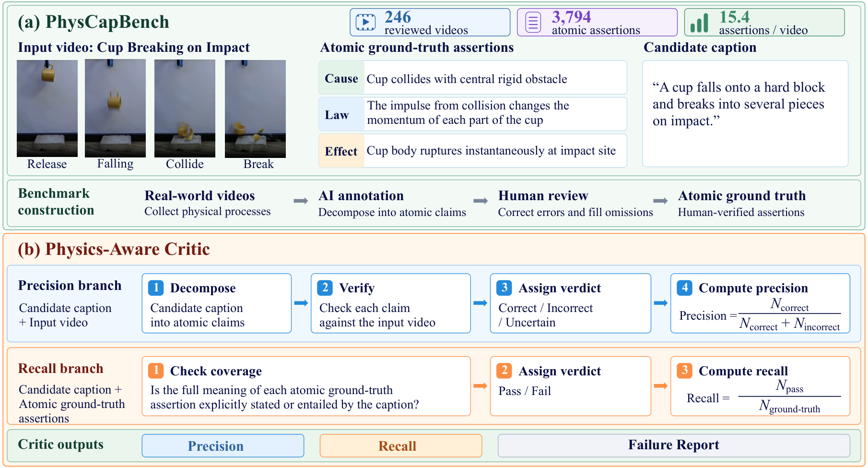
Task: Click the 'Benchmark construction' label
Action: tap(56, 202)
